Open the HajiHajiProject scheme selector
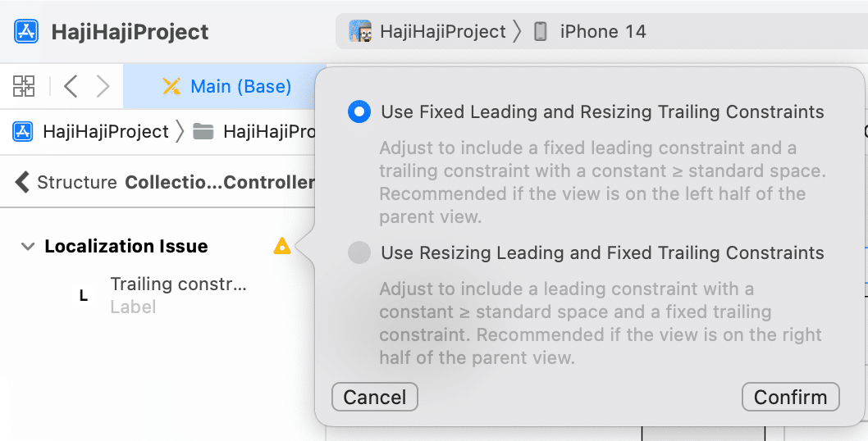Image resolution: width=868 pixels, height=441 pixels. tap(427, 31)
